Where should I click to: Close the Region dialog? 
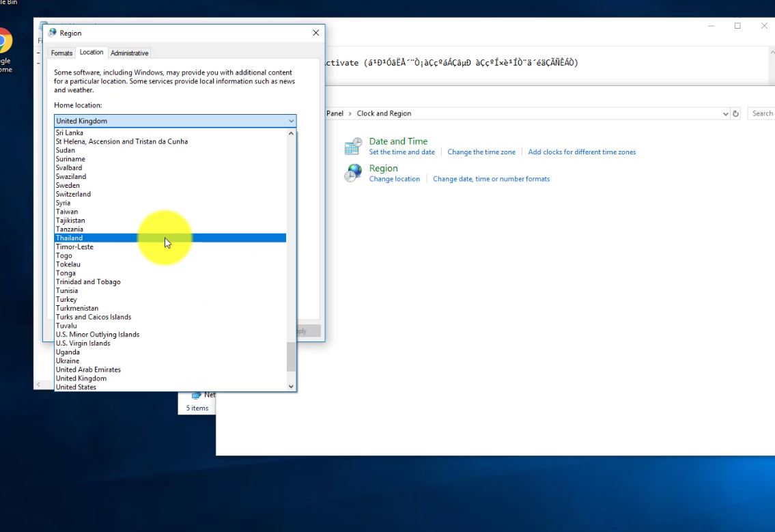tap(316, 33)
